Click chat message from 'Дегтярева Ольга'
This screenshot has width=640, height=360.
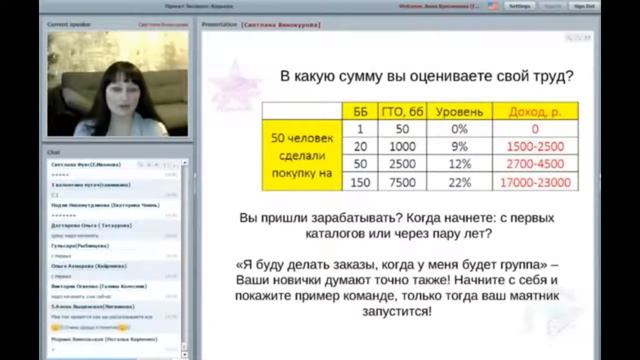point(113,231)
